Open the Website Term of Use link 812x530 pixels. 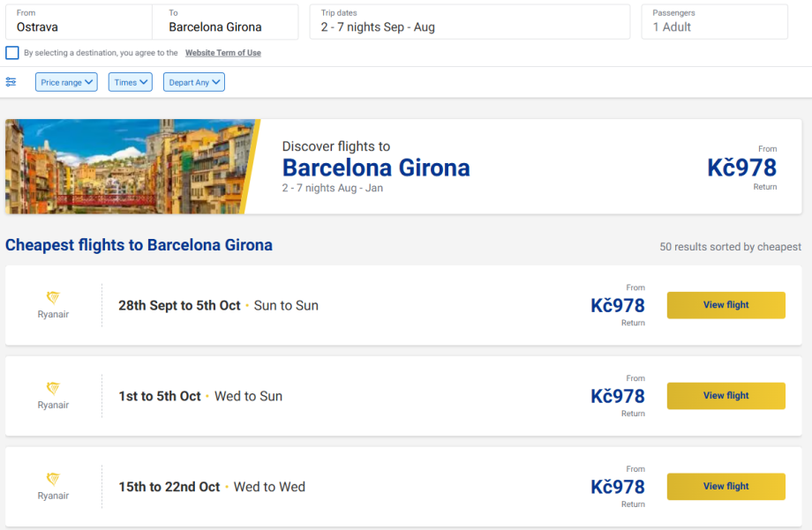point(222,53)
